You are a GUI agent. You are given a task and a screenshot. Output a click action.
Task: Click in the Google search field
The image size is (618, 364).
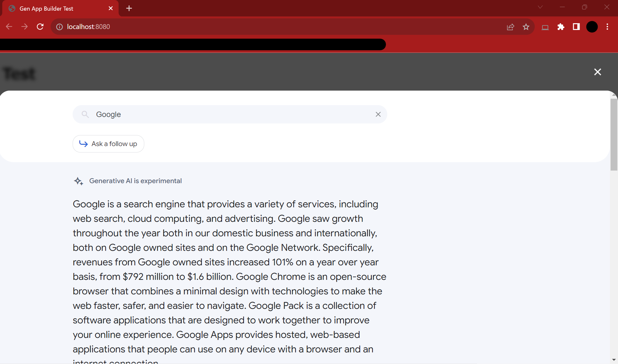(226, 114)
